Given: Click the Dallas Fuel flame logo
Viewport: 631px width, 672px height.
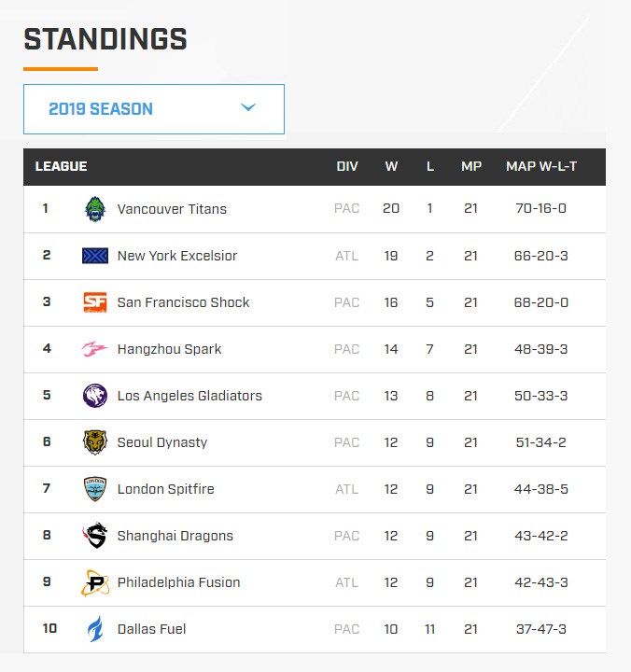Looking at the screenshot, I should (94, 629).
